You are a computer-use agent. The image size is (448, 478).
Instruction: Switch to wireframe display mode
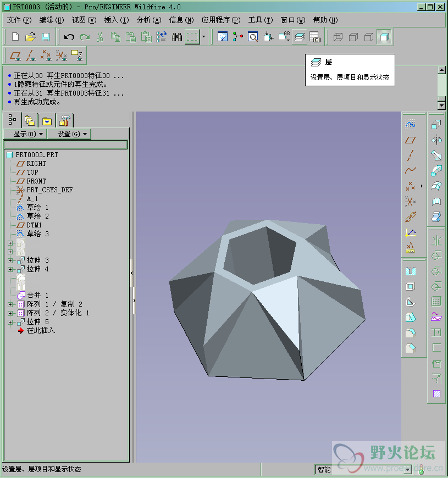tap(338, 37)
